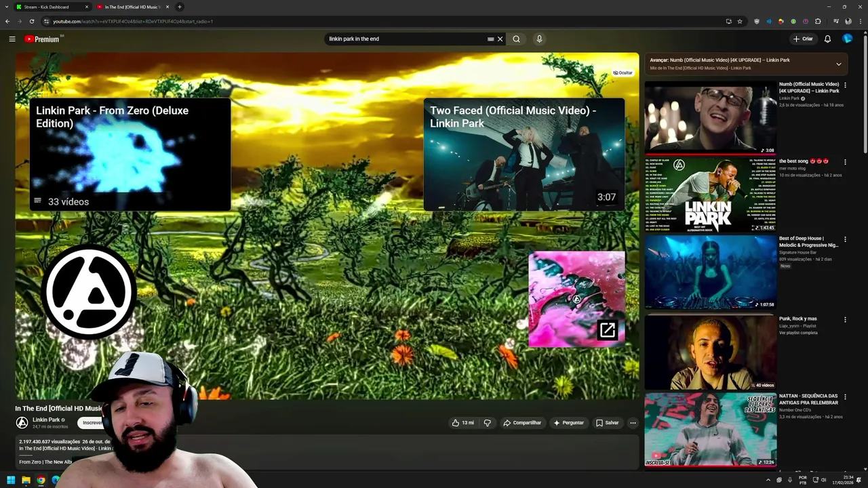This screenshot has width=868, height=488.
Task: Open the browser Extensions puzzle icon
Action: [x=818, y=21]
